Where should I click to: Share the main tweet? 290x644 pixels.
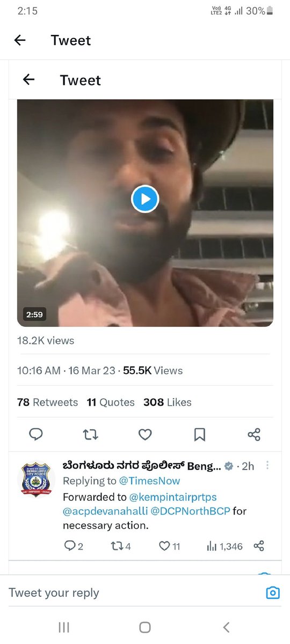pos(254,434)
